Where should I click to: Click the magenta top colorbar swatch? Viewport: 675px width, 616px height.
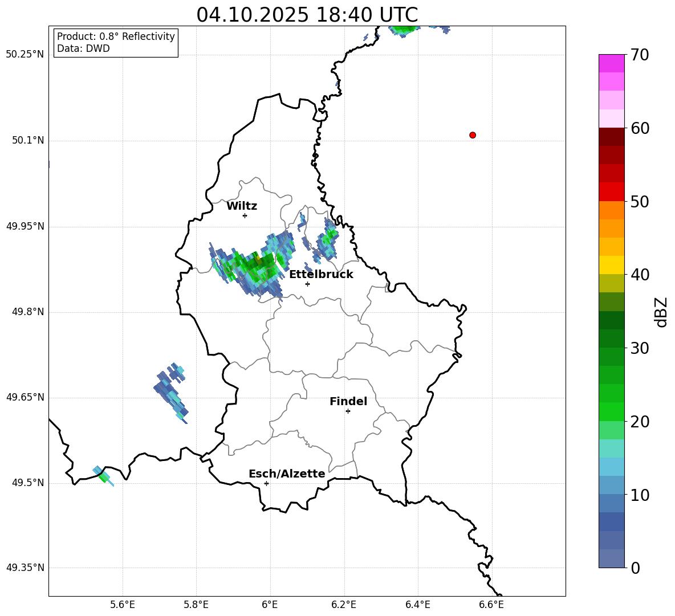[611, 63]
